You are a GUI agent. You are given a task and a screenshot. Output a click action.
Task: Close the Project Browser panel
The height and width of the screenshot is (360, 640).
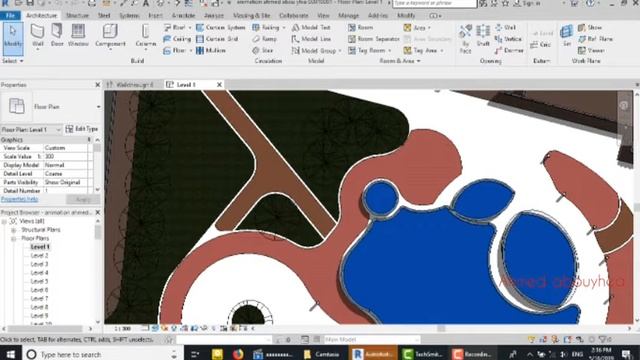[98, 213]
